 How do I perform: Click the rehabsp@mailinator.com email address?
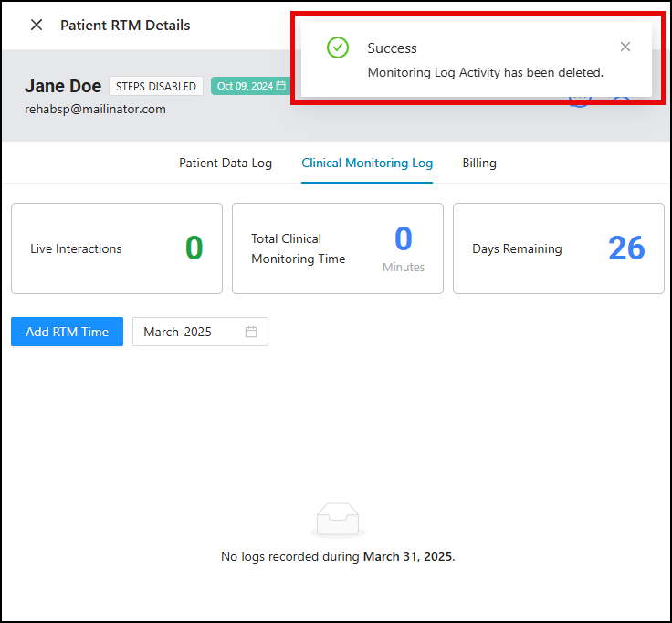point(95,109)
